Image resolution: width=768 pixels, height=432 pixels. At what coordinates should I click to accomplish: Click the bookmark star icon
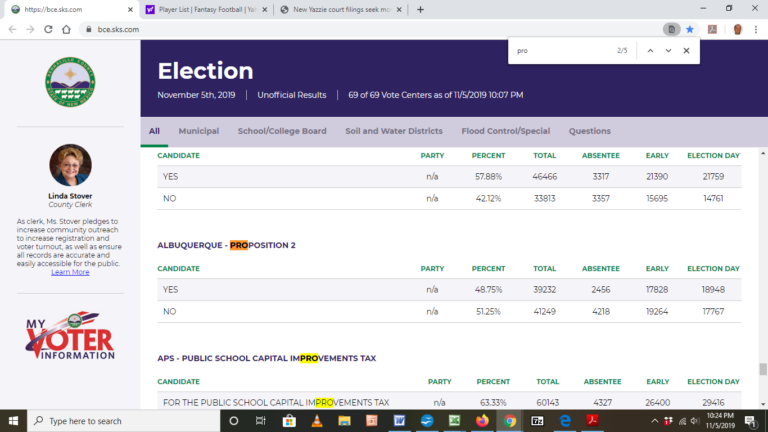coord(689,29)
